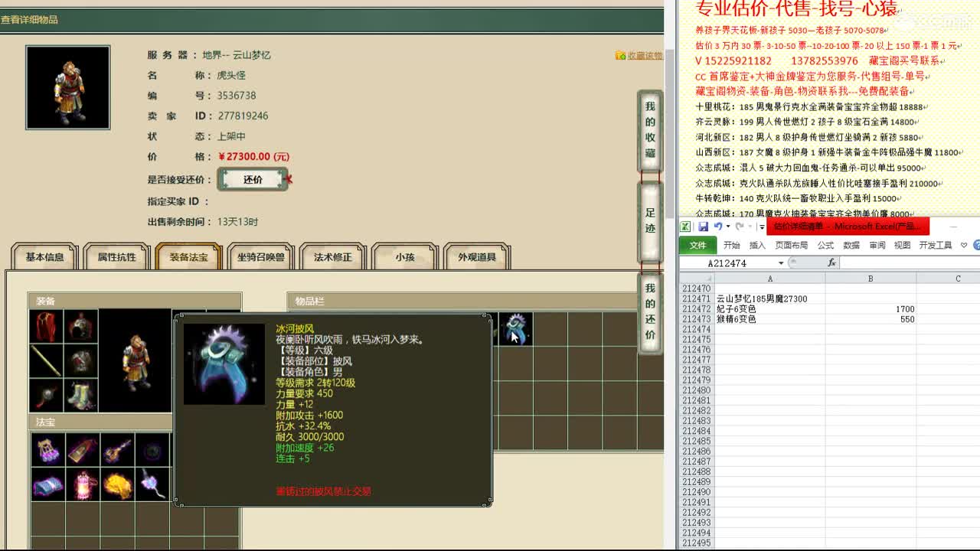Select the golden staff weapon icon
Viewport: 980px width, 551px height.
click(46, 361)
